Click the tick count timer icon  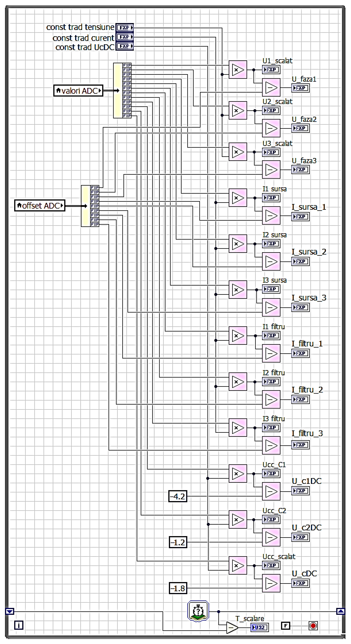coord(198,611)
